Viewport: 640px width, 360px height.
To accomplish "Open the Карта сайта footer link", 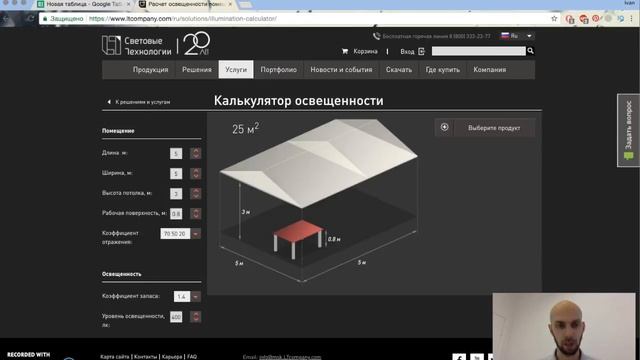I will click(x=115, y=357).
